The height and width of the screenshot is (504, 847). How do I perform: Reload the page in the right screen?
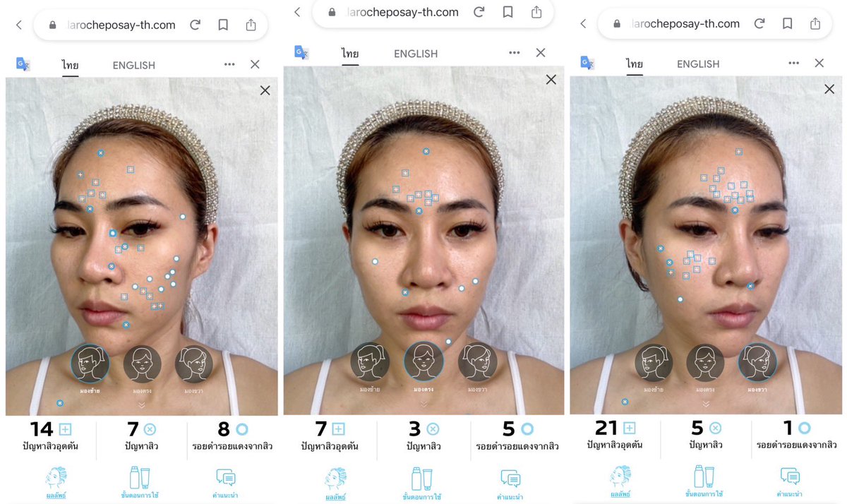760,24
